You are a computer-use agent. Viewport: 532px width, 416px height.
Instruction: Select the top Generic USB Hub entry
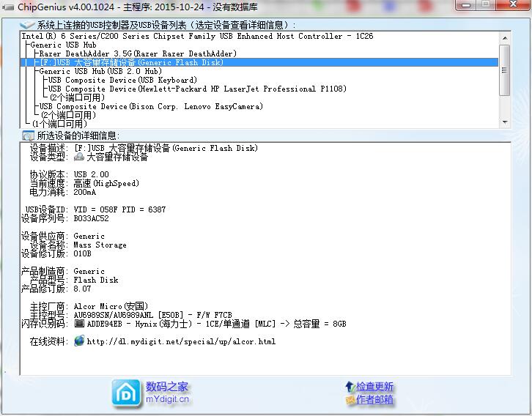63,45
